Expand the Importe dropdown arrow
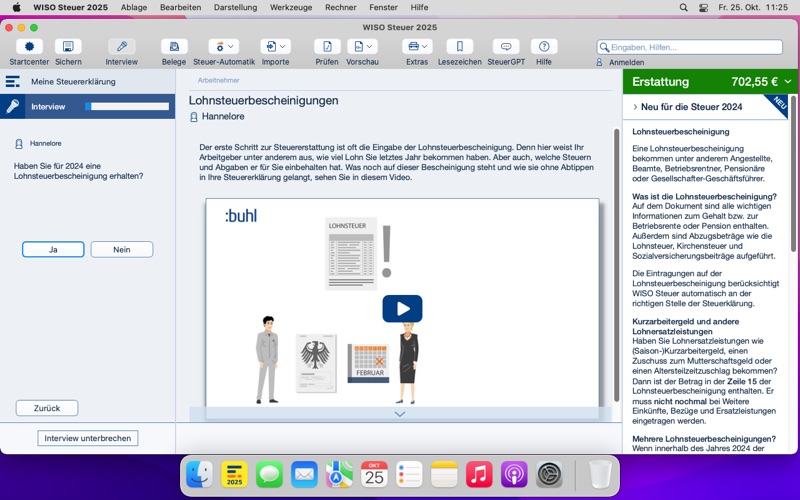The height and width of the screenshot is (500, 800). (283, 47)
